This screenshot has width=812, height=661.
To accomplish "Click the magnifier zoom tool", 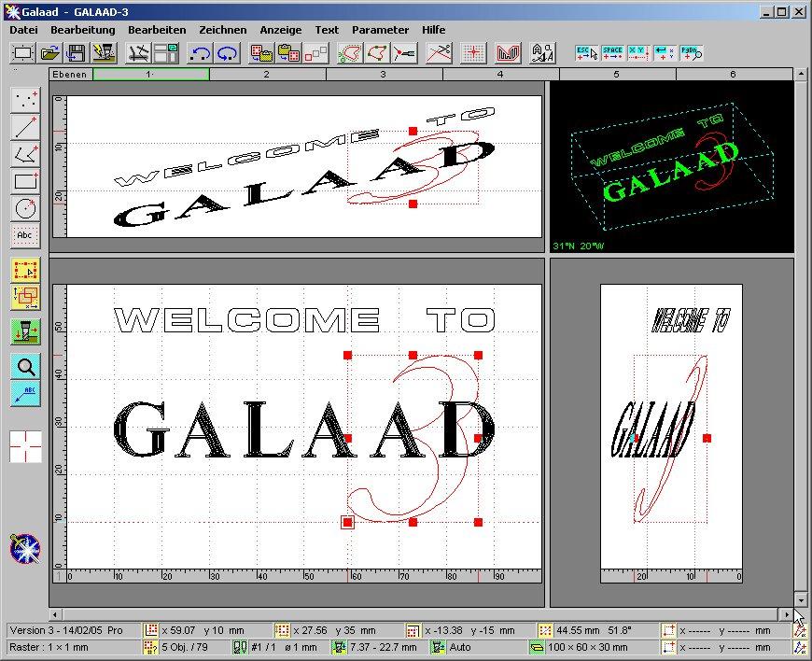I will (25, 366).
